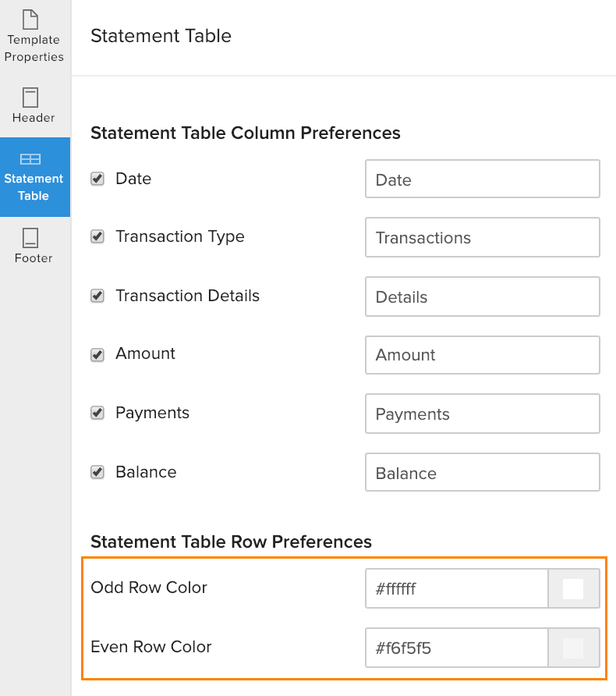Screen dimensions: 616x696
Task: Edit the Payments column heading field
Action: (482, 414)
